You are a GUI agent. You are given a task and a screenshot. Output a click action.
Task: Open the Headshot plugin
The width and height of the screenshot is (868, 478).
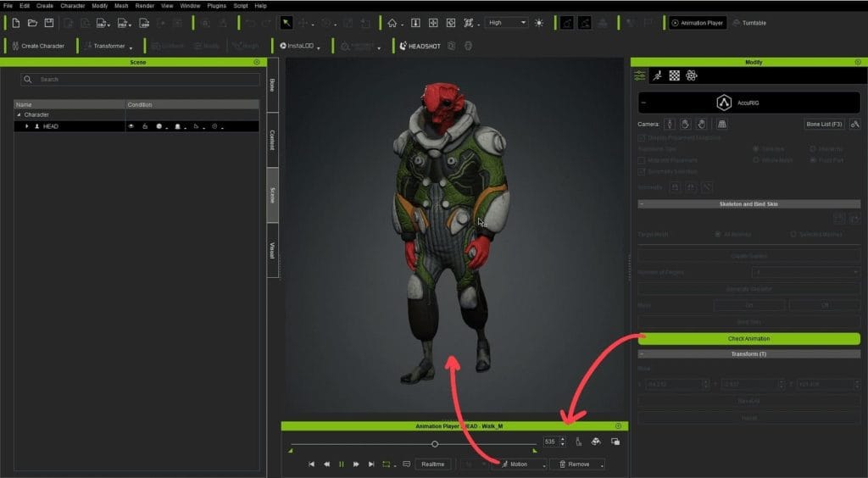(x=420, y=46)
